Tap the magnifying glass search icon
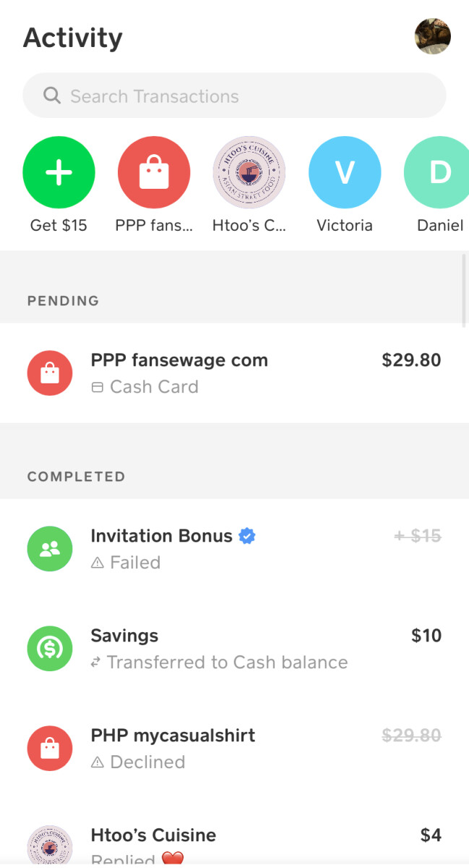This screenshot has height=868, width=469. pos(52,96)
